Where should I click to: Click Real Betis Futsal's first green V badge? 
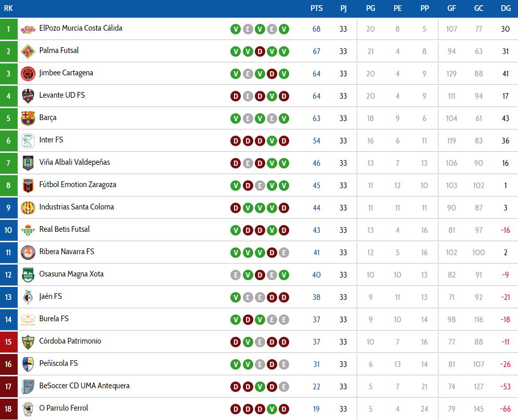pyautogui.click(x=236, y=230)
